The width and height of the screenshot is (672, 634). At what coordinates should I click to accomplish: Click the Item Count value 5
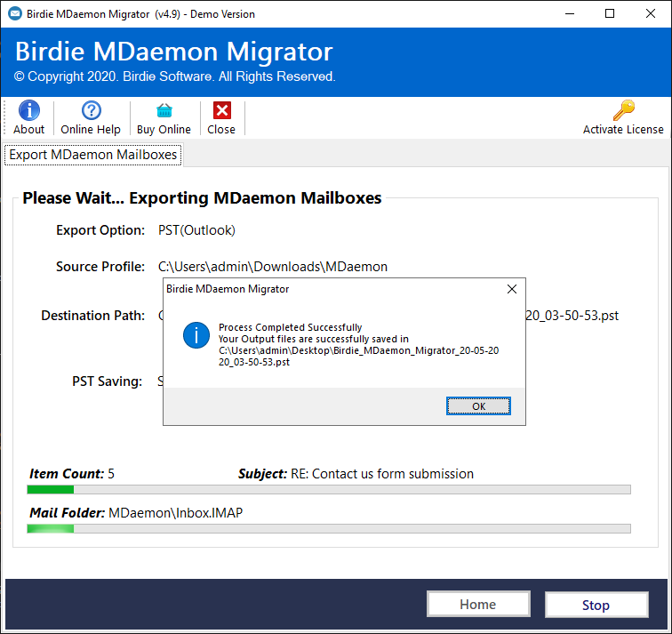point(111,474)
